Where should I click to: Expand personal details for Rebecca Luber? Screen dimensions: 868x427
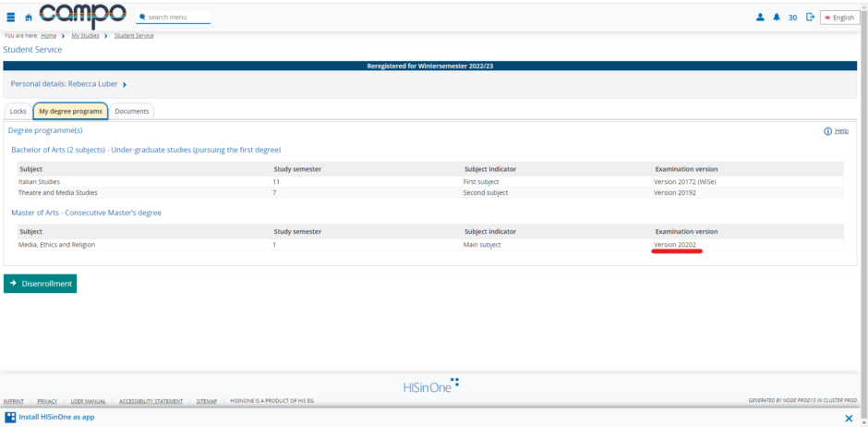coord(125,84)
